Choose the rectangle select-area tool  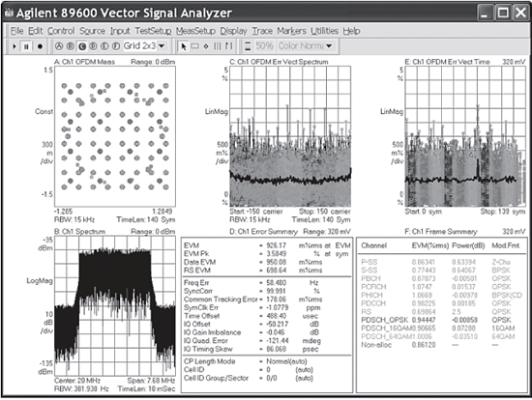194,46
